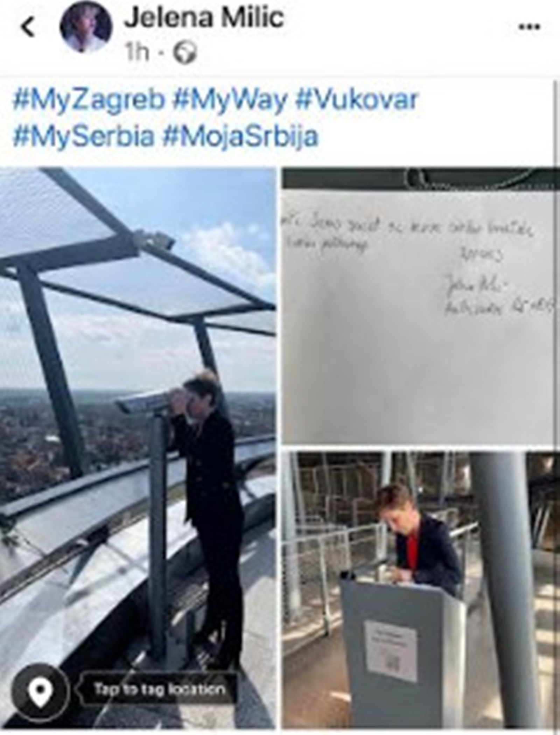The image size is (560, 735).
Task: Open Jelena Milic's profile picture
Action: click(86, 28)
